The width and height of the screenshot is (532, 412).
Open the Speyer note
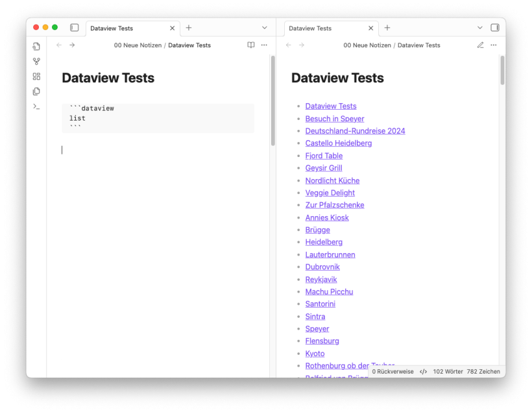click(317, 328)
